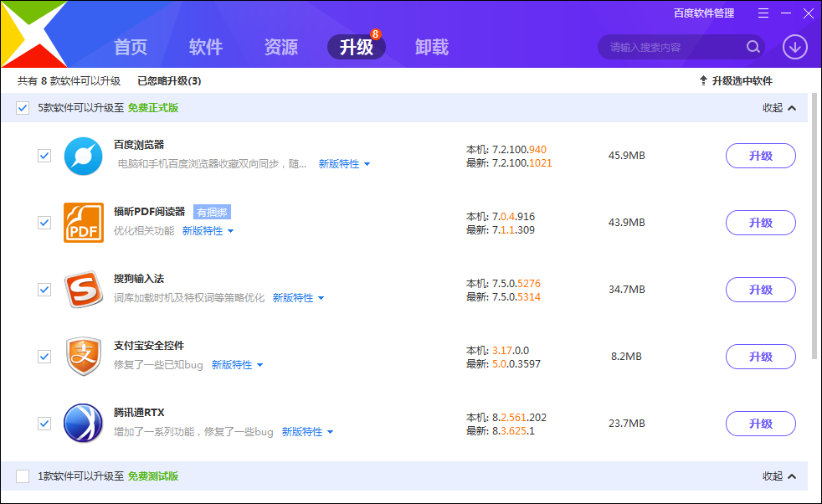This screenshot has width=822, height=504.
Task: Click 升级 button for 福昕PDF阅读器
Action: (x=760, y=223)
